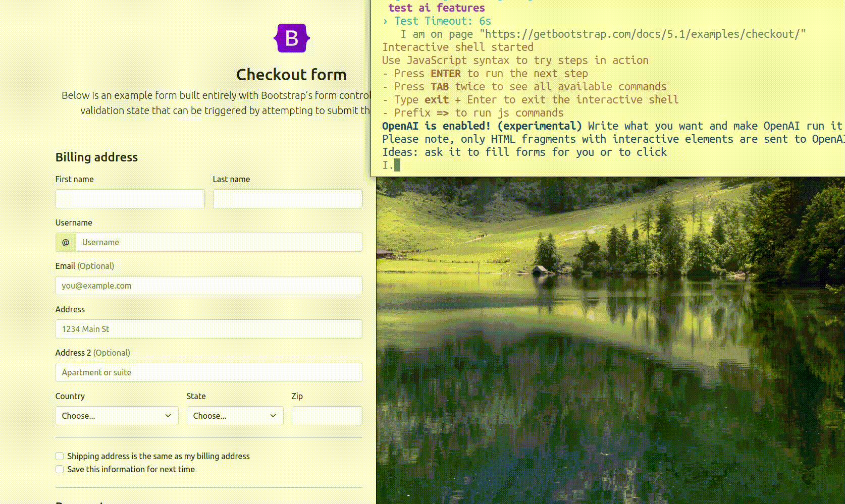The image size is (845, 504).
Task: Click the Checkout form heading
Action: [x=291, y=75]
